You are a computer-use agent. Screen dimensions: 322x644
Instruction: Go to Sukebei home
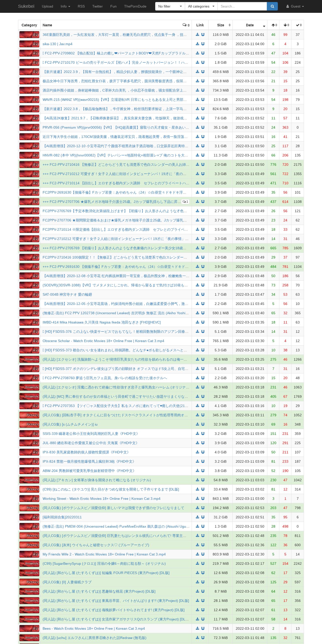[x=26, y=6]
